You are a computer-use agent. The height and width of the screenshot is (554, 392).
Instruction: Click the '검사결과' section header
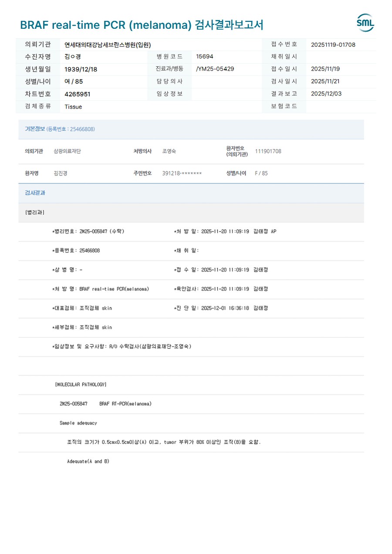point(35,193)
